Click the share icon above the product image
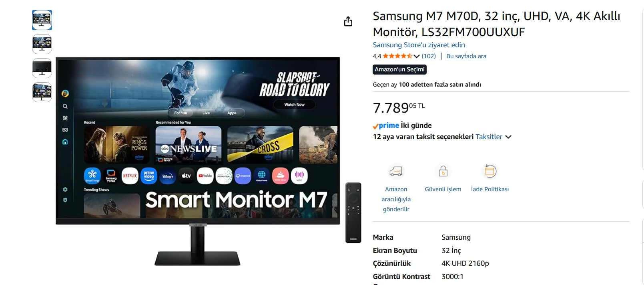This screenshot has height=285, width=644. pyautogui.click(x=348, y=21)
